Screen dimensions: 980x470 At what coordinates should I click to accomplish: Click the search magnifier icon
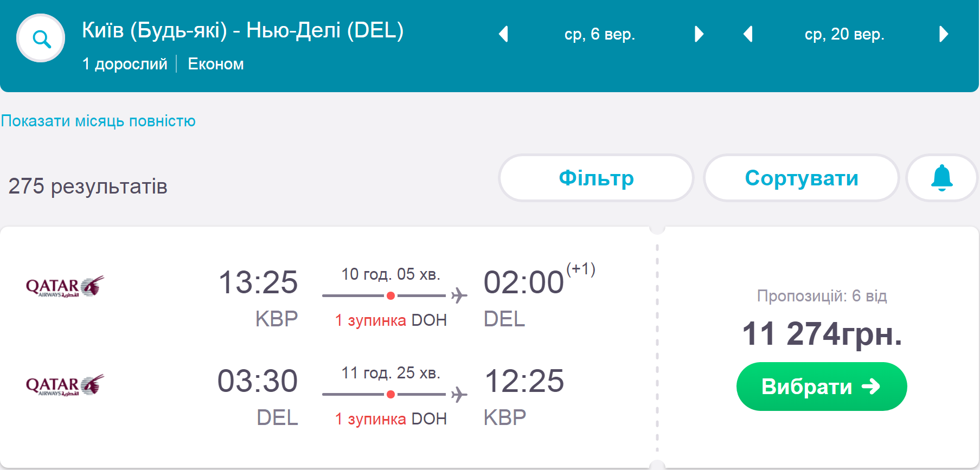41,38
